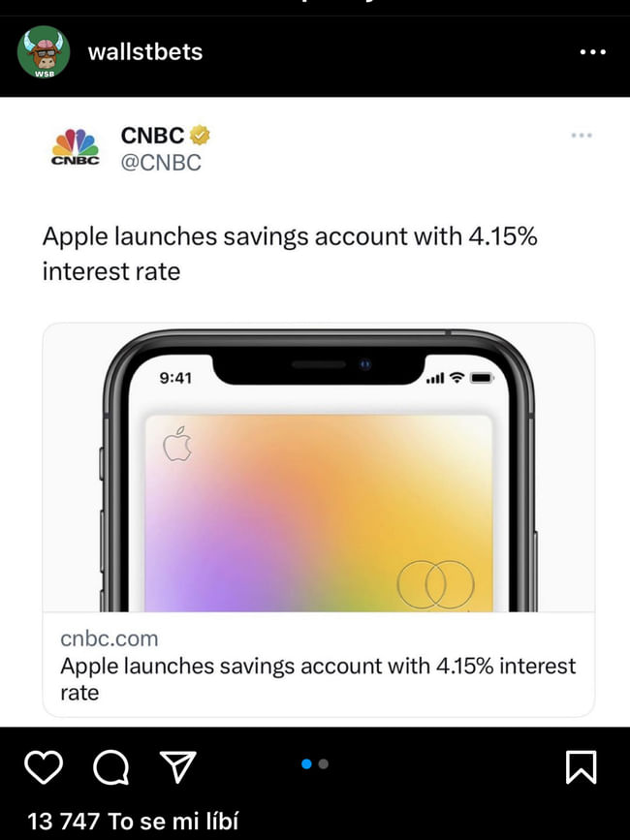Select the first blue carousel dot
630x840 pixels.
(306, 763)
